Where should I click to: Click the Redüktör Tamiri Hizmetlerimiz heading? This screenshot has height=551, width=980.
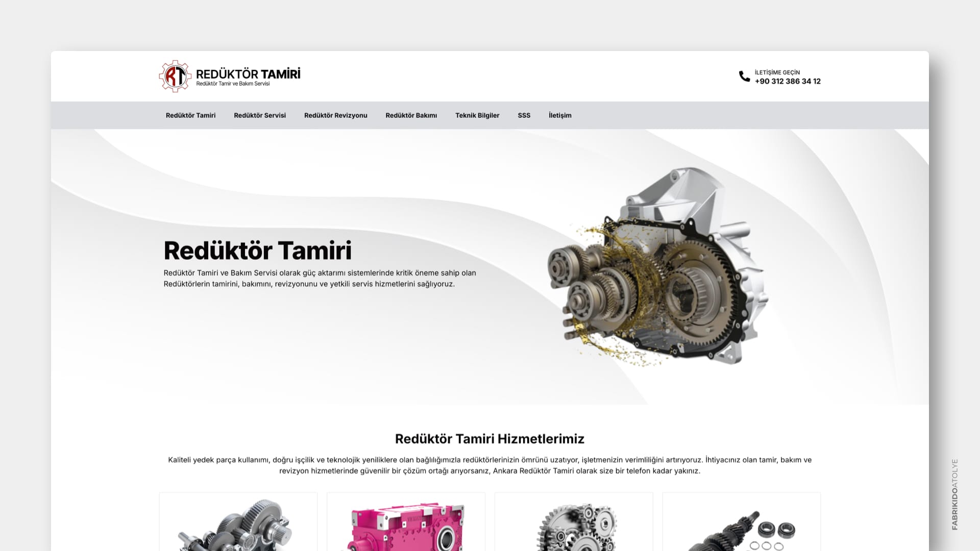tap(490, 439)
